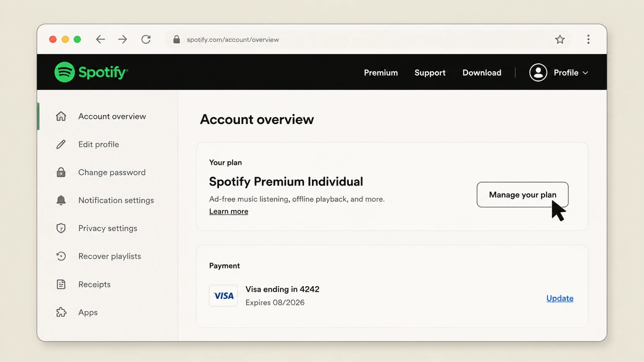
Task: Open browser three-dot menu
Action: coord(588,39)
